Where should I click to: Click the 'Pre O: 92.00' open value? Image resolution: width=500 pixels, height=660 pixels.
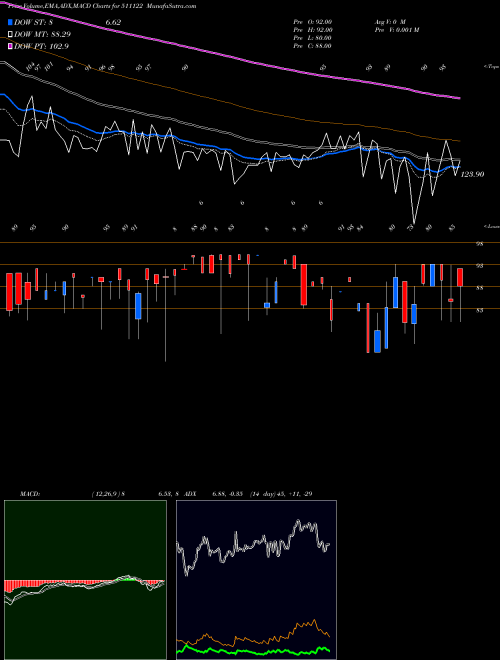pyautogui.click(x=313, y=22)
